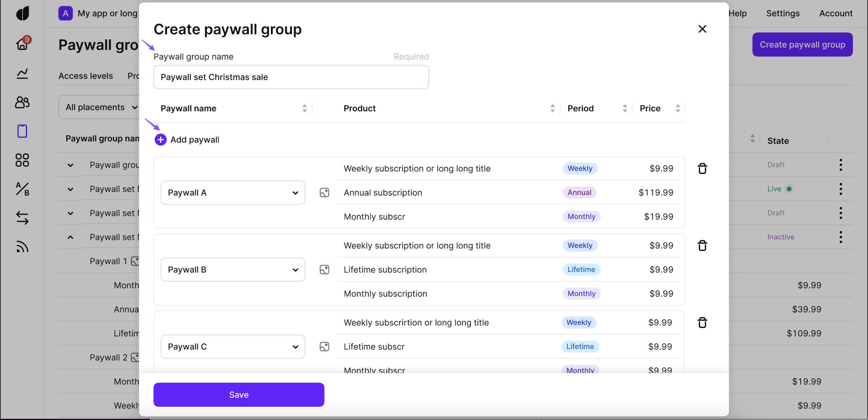
Task: Sort by the Period column
Action: pyautogui.click(x=625, y=108)
